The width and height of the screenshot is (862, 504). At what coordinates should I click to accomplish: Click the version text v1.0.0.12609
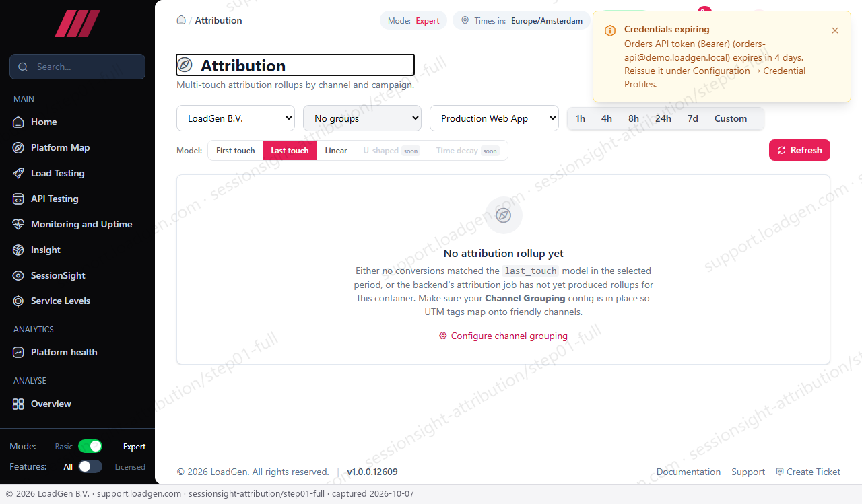tap(372, 472)
